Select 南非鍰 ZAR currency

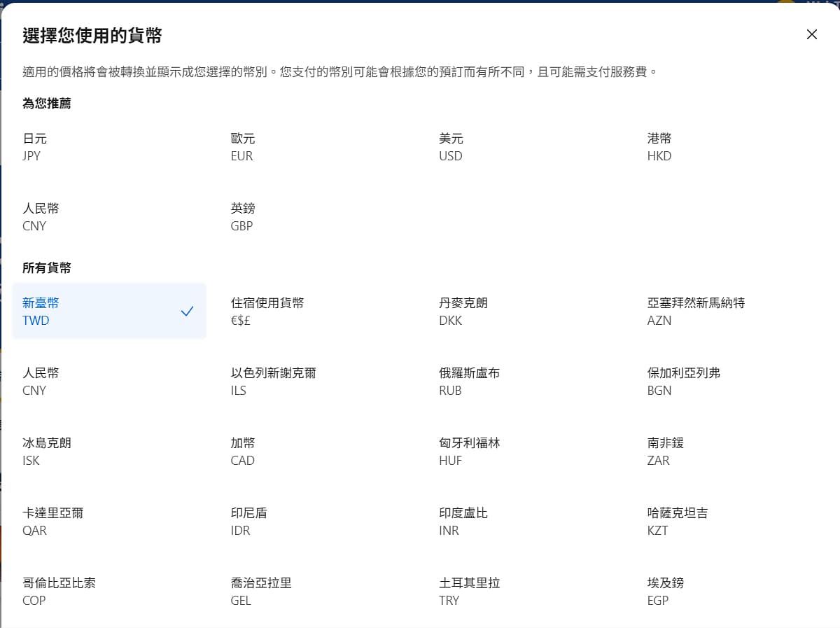tap(665, 452)
